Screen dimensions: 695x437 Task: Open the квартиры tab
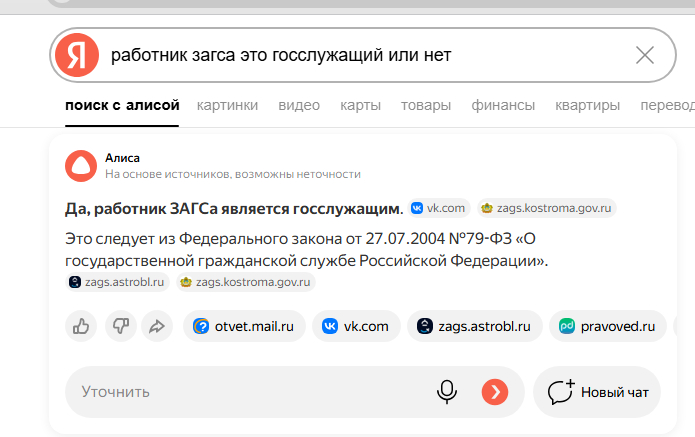(x=587, y=105)
